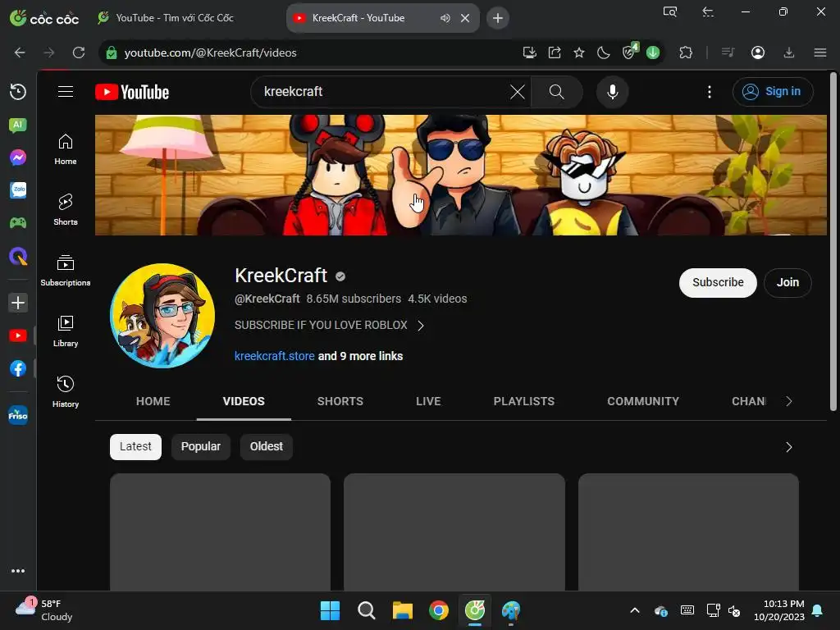Start voice search with microphone
Screen dimensions: 840x630
pyautogui.click(x=612, y=92)
